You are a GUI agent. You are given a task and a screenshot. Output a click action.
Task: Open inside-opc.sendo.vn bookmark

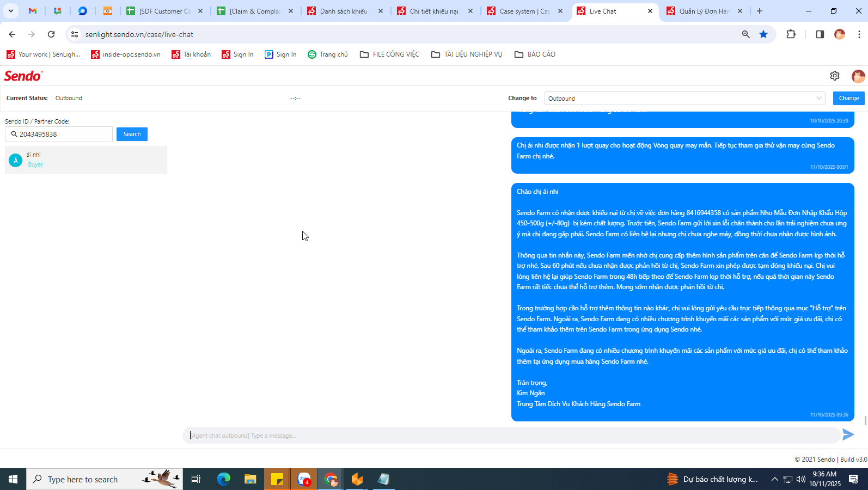[x=126, y=54]
